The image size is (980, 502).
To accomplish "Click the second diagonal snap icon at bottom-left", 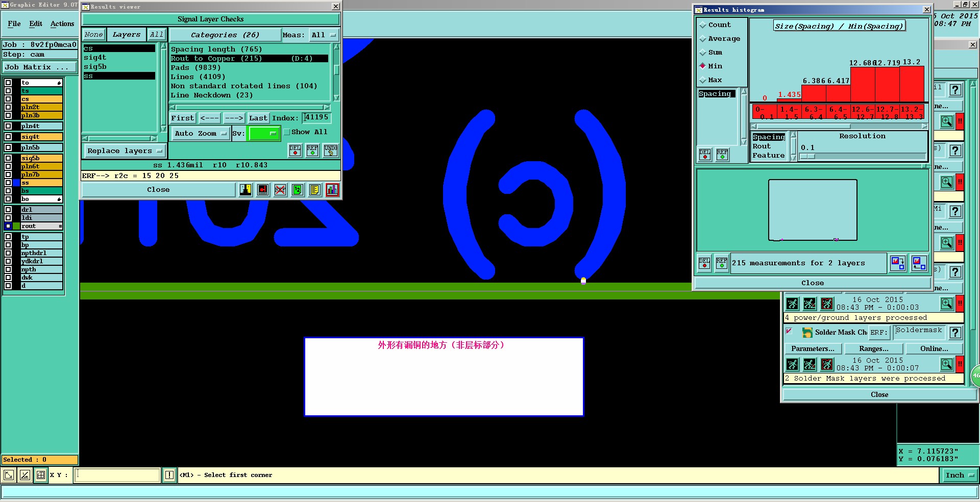I will point(25,475).
